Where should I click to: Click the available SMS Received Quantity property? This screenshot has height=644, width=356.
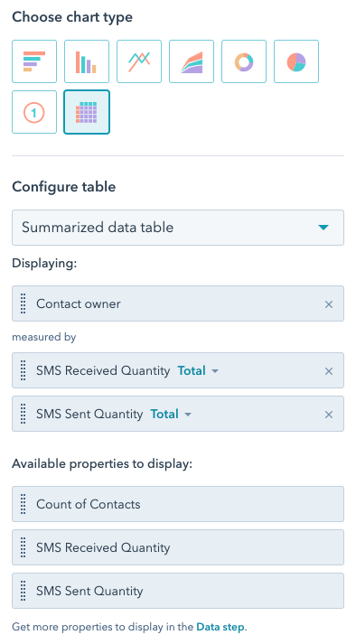(178, 547)
